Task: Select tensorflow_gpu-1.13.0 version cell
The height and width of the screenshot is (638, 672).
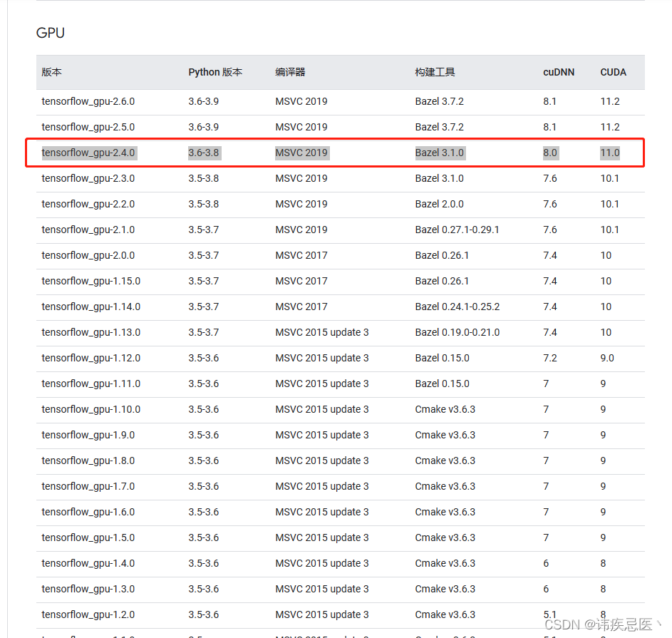Action: pos(91,332)
